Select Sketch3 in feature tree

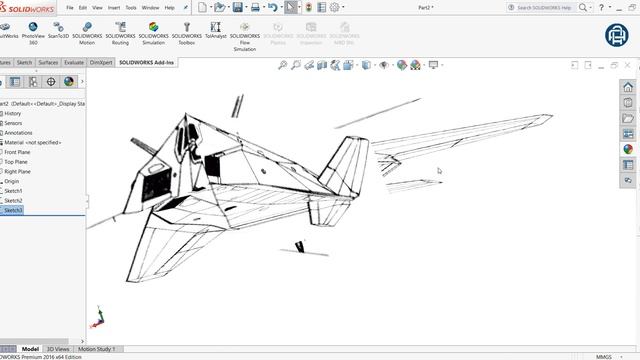pos(13,210)
